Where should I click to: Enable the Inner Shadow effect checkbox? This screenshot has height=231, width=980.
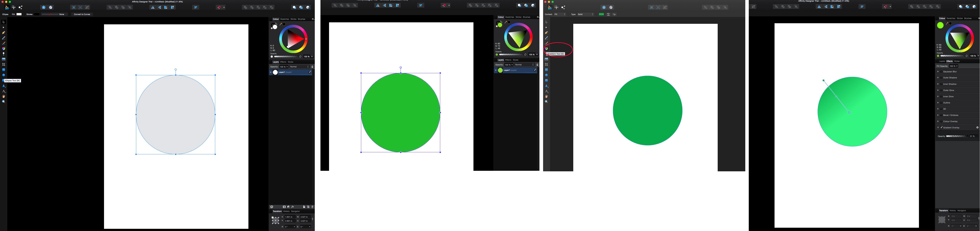point(941,84)
